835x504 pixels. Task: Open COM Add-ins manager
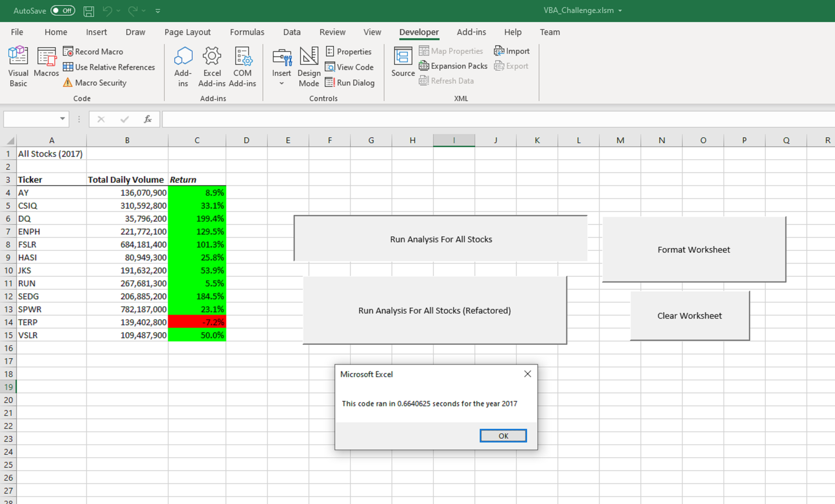tap(242, 67)
